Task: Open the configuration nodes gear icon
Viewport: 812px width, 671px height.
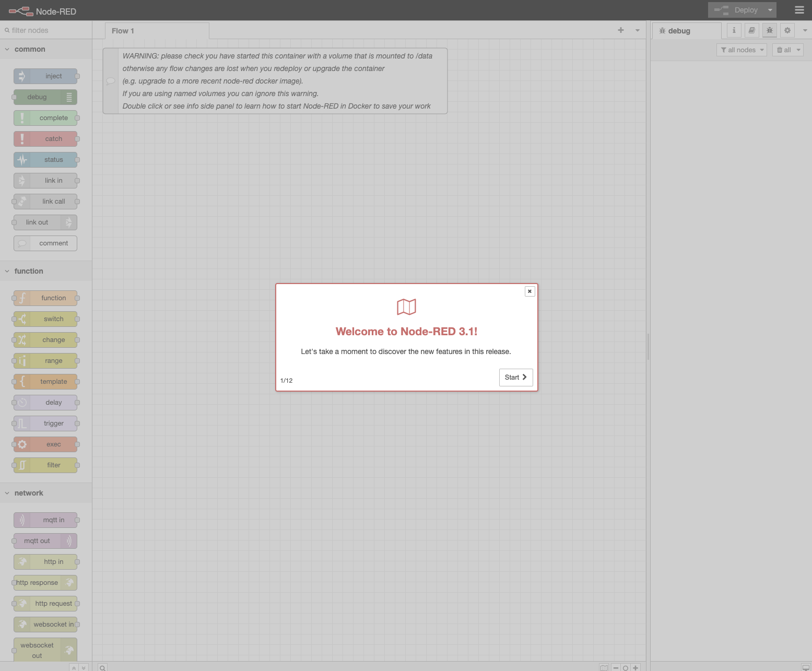Action: (787, 30)
